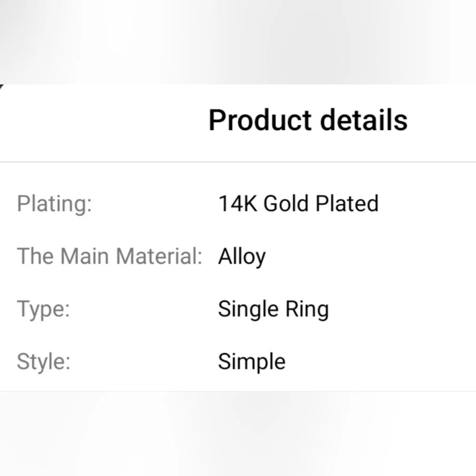Click the 14K Gold Plated value

(298, 204)
